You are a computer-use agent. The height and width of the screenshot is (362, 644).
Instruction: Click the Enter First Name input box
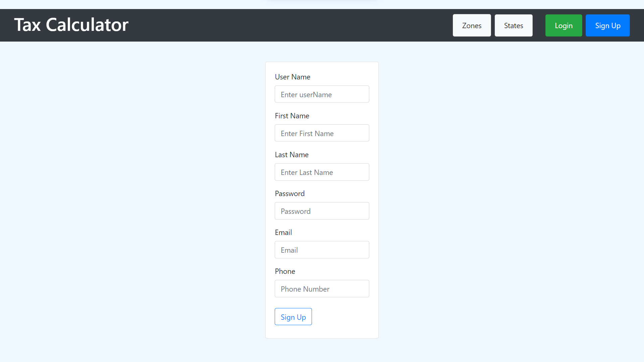[322, 133]
